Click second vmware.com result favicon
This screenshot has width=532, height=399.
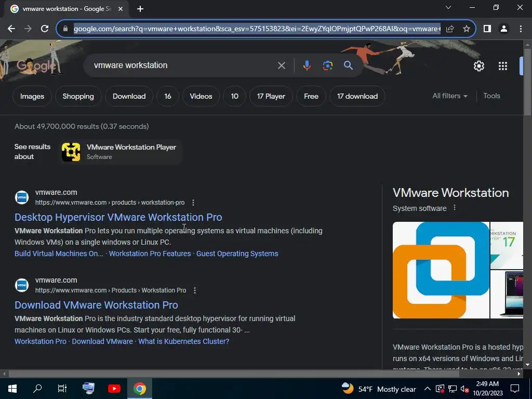click(x=22, y=285)
